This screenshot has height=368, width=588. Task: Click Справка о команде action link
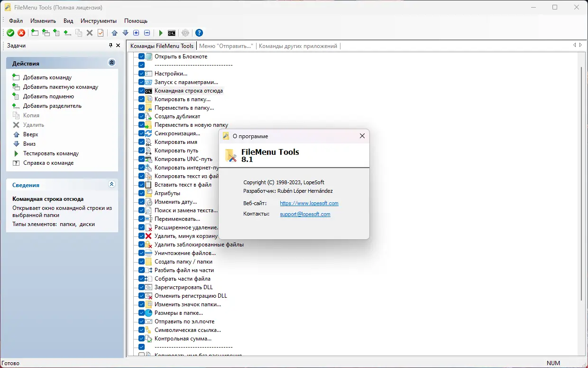[x=48, y=163]
